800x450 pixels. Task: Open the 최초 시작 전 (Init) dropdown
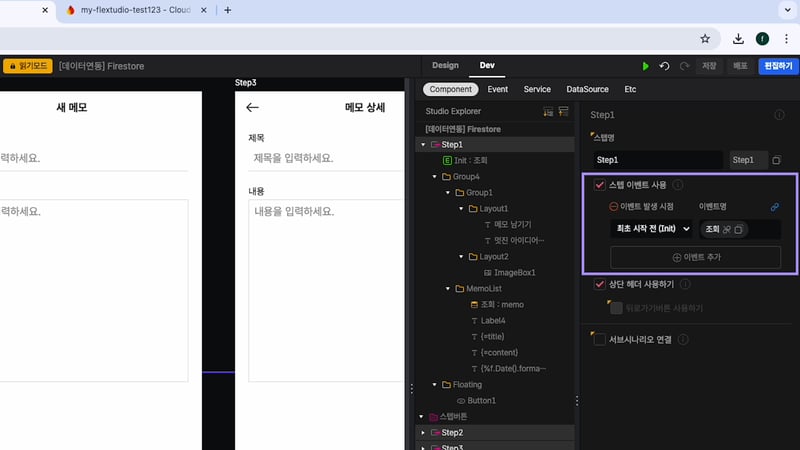pyautogui.click(x=651, y=229)
